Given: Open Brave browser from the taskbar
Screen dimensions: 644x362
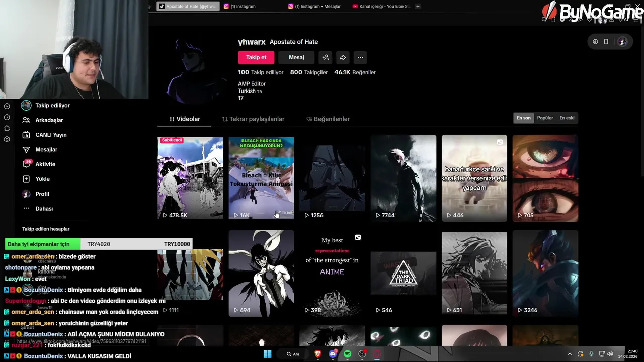Looking at the screenshot, I should (x=317, y=354).
